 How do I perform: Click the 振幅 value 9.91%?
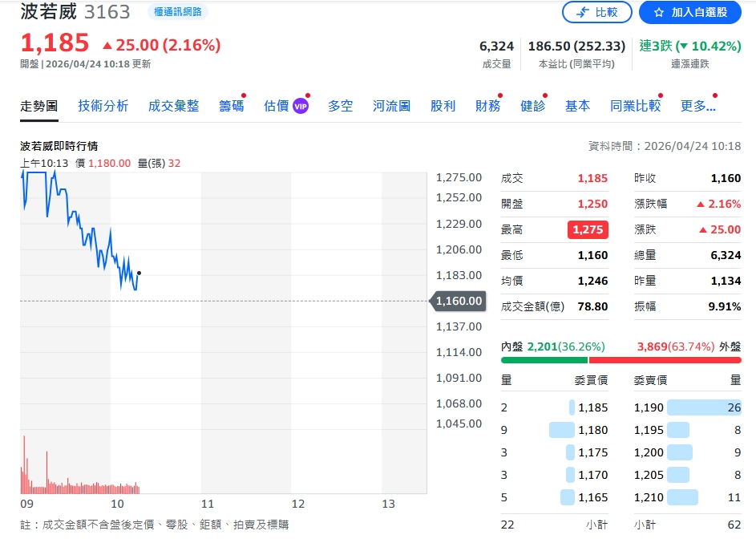point(724,306)
